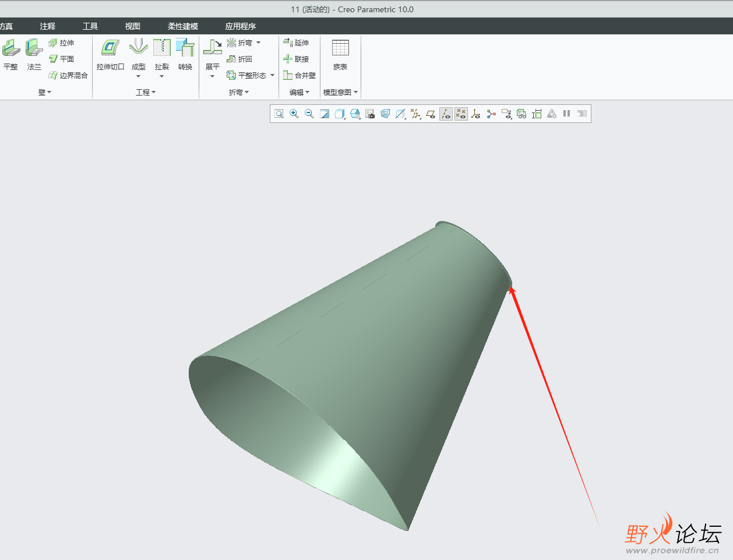Open the 成型 dropdown arrow

[138, 76]
